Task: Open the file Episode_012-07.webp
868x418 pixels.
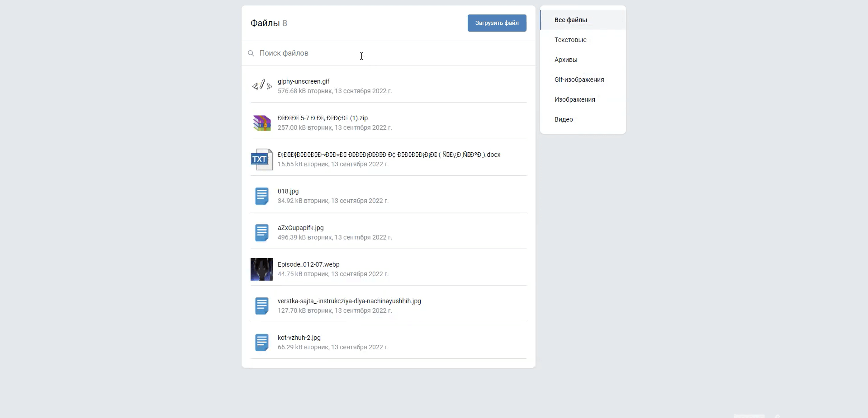Action: coord(308,264)
